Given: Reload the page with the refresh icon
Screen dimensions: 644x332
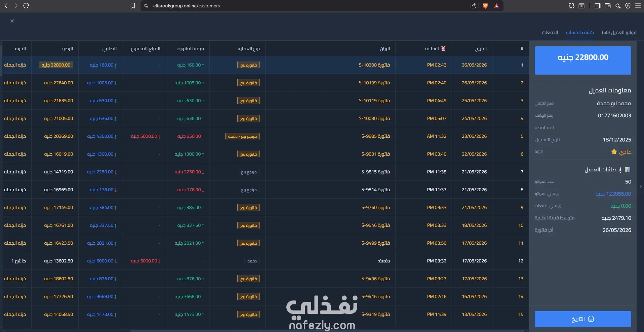Looking at the screenshot, I should pos(26,6).
